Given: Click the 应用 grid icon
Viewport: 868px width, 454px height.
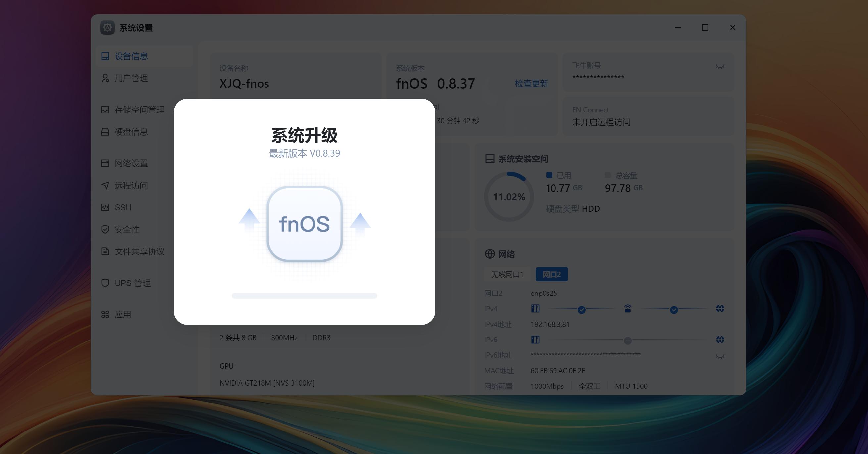Looking at the screenshot, I should [105, 315].
